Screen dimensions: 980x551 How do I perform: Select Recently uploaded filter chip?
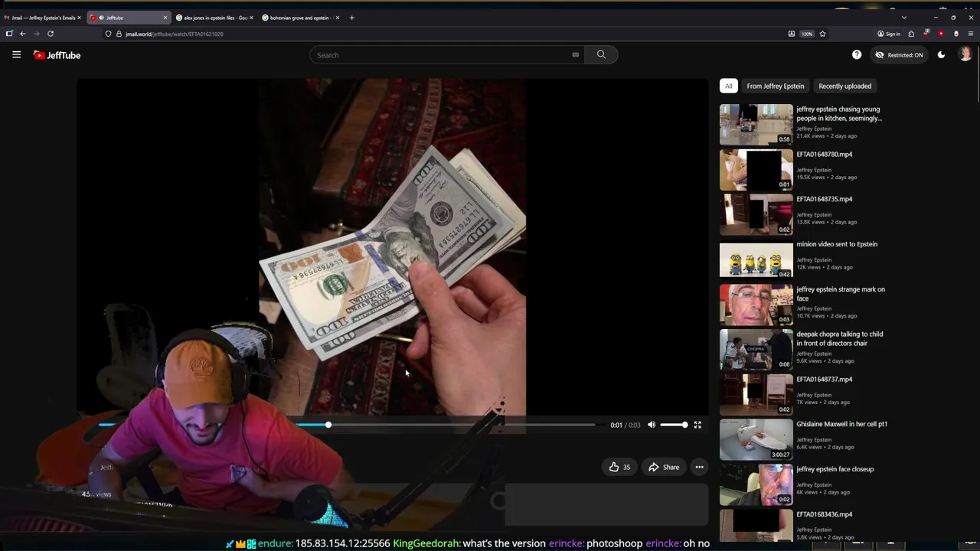tap(845, 86)
